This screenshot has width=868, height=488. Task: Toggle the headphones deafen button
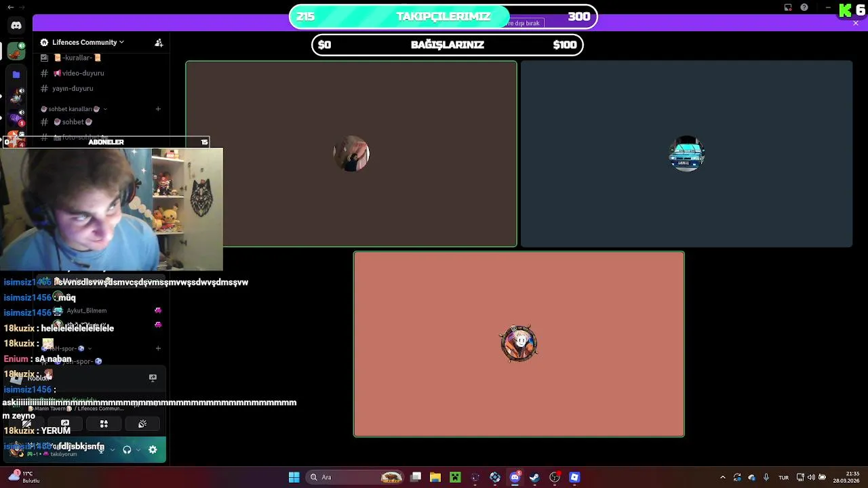[x=127, y=449]
